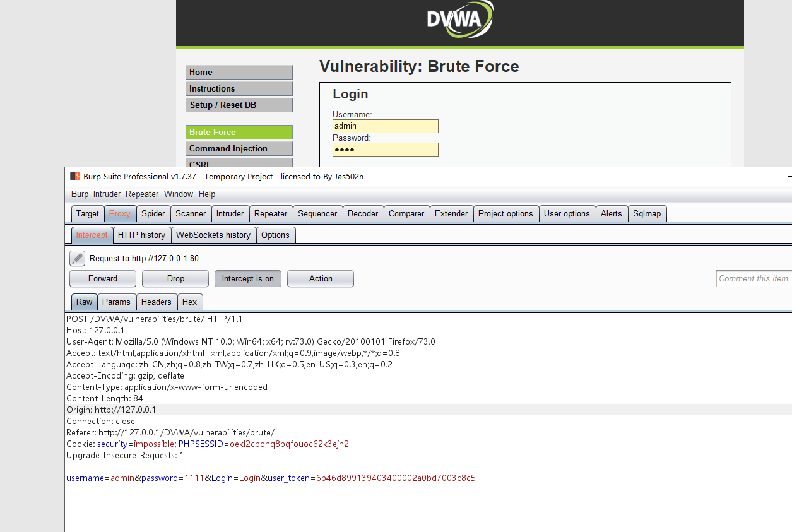Click the Comment this item field
The height and width of the screenshot is (532, 792).
point(754,278)
